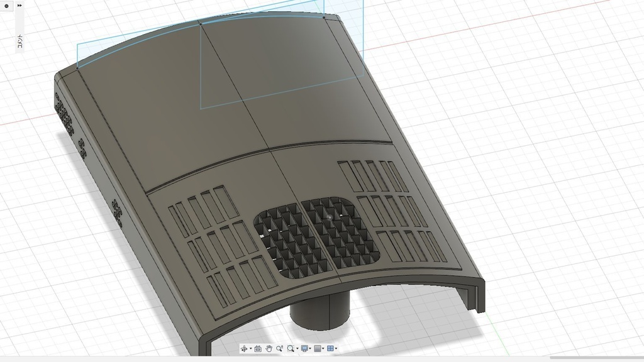Expand the コメント panel with double arrow
Viewport: 644px width, 362px height.
[19, 6]
